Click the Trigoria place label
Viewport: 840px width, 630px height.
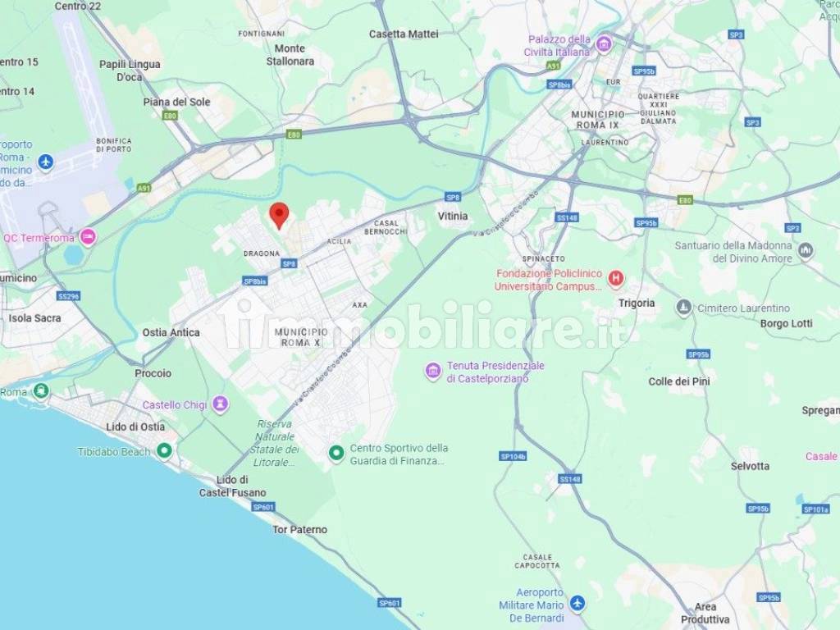pos(637,304)
